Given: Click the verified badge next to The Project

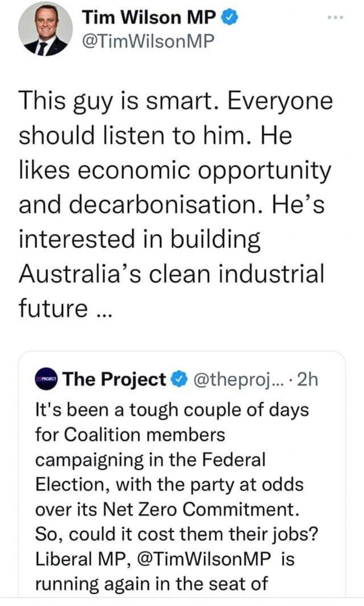Looking at the screenshot, I should coord(177,380).
